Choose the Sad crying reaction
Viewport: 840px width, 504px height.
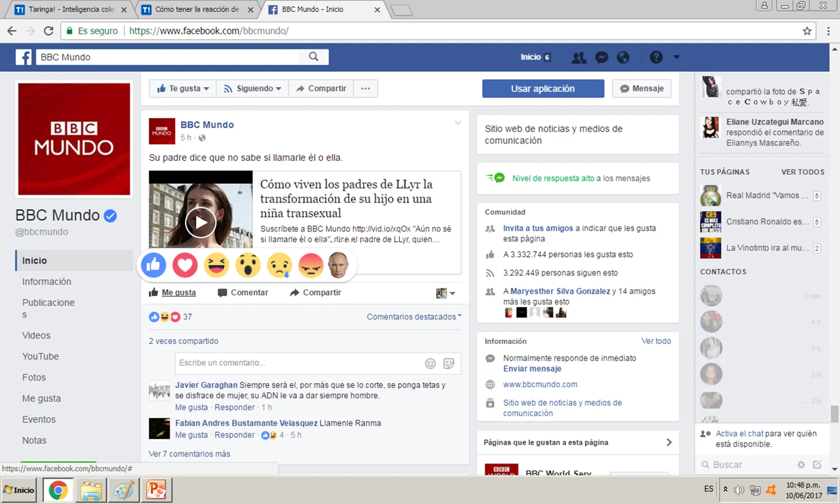[279, 265]
